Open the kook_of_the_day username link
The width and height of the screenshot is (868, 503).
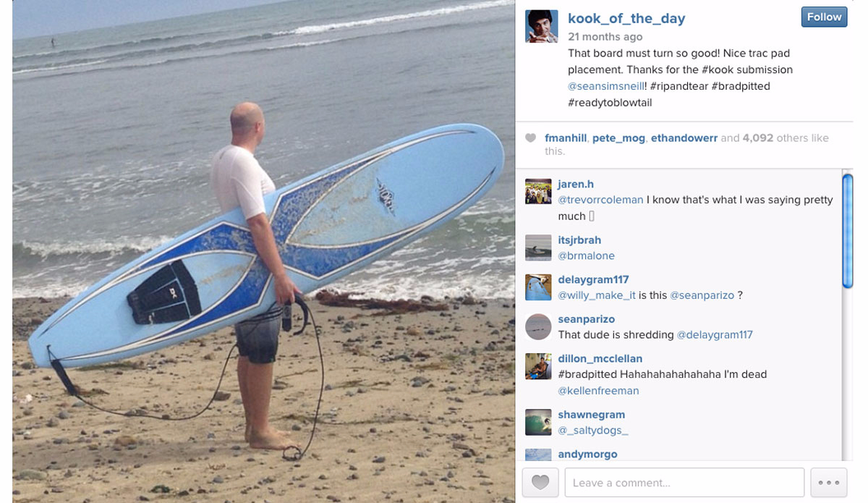(x=626, y=18)
